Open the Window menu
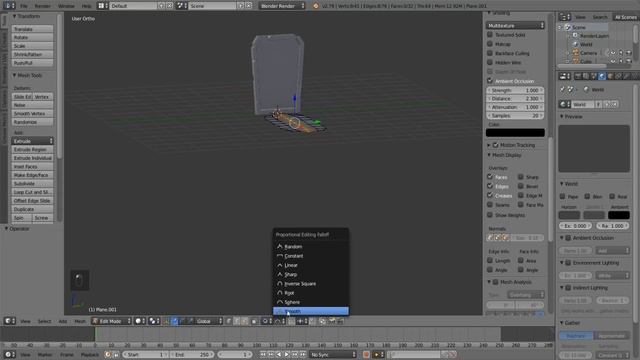Screen dimensions: 640x360 click(x=66, y=6)
